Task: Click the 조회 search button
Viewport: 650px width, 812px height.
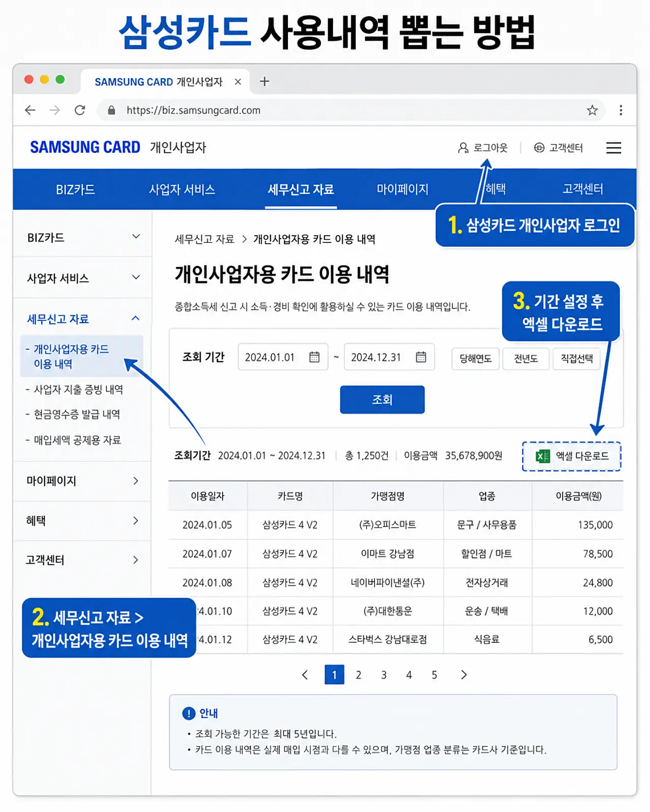Action: point(382,400)
